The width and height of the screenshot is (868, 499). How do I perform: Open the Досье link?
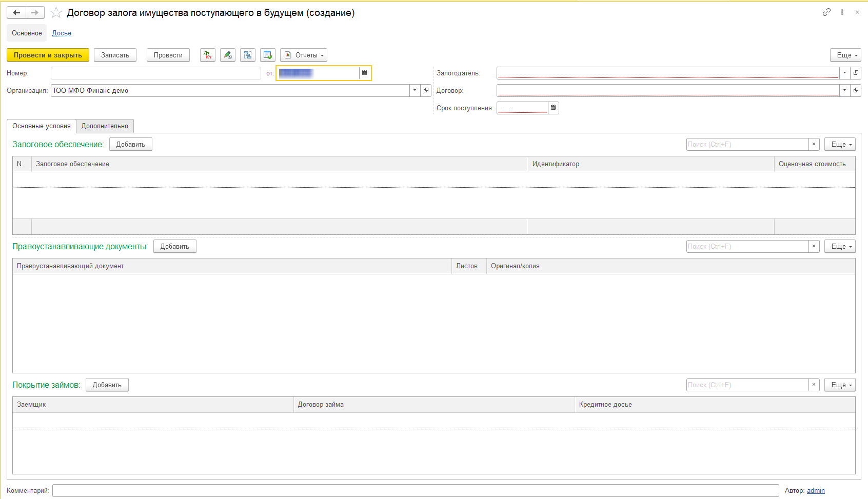click(62, 33)
